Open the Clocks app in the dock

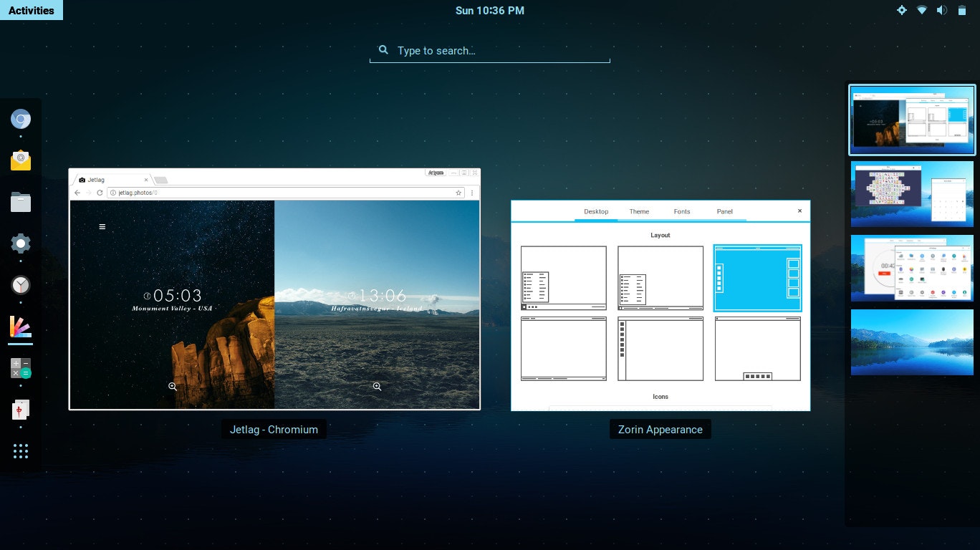(20, 284)
